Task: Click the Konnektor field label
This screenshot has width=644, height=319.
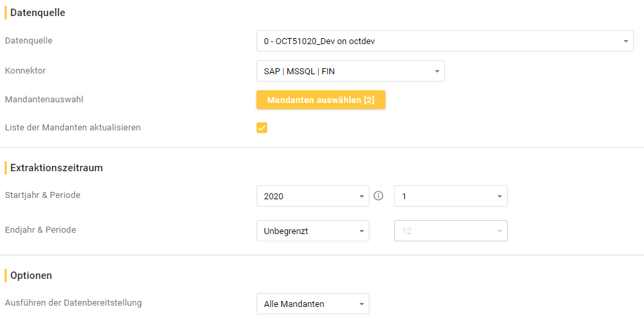Action: click(25, 70)
